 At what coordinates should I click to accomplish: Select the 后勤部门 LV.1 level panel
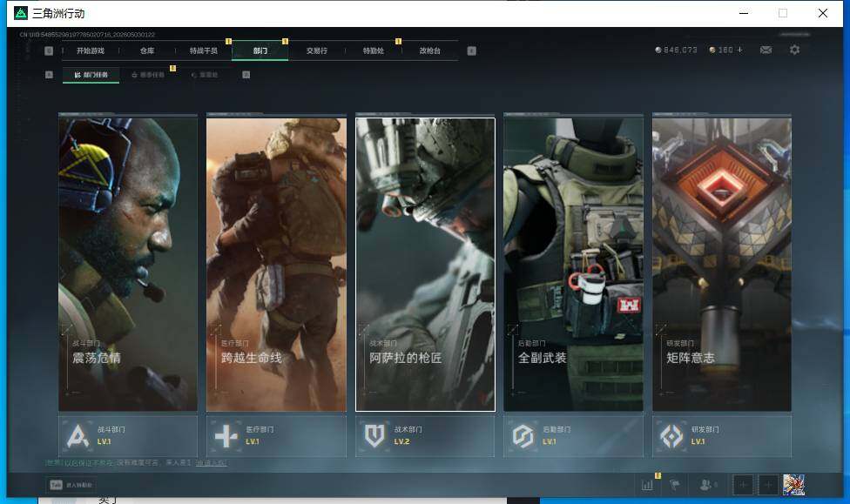[574, 436]
